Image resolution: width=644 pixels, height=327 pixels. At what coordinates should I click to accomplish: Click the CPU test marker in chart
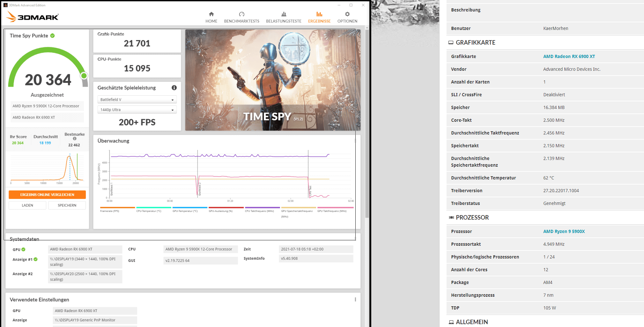tap(310, 191)
